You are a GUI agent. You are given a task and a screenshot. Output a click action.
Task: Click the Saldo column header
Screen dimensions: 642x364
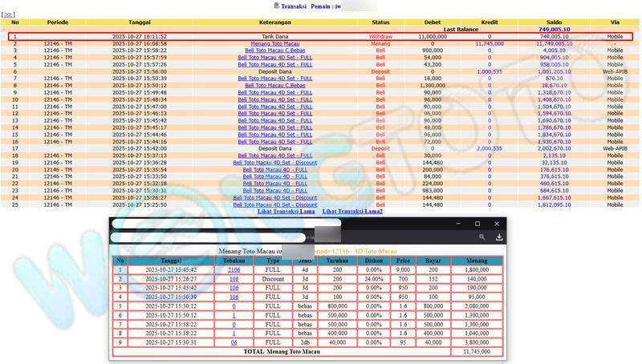pos(554,22)
